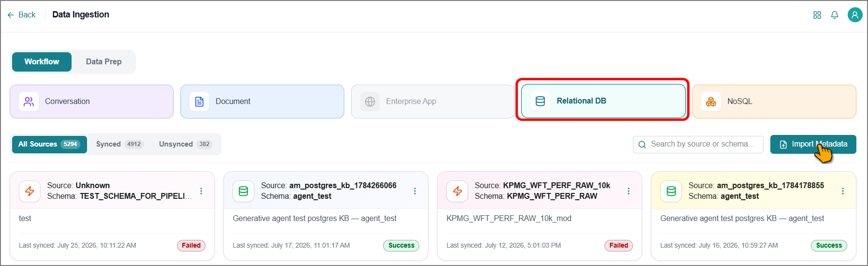Click the lightning icon on the Unknown source card
Image resolution: width=868 pixels, height=266 pixels.
(29, 191)
